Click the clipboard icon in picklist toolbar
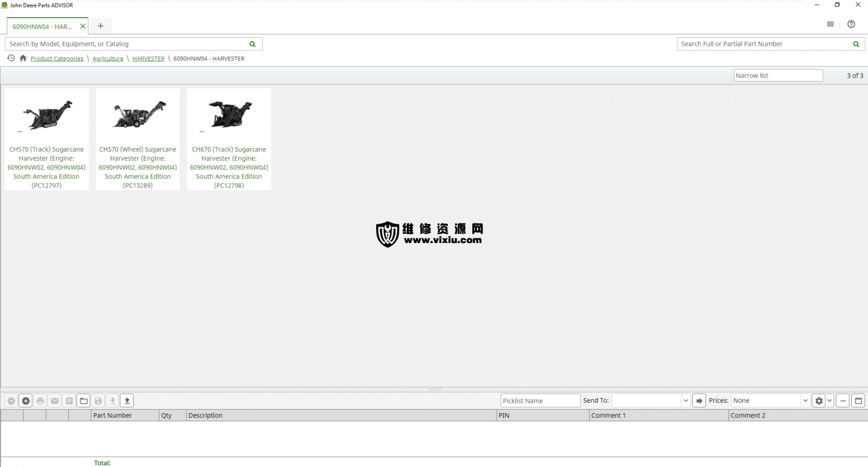This screenshot has width=868, height=467. (x=69, y=400)
